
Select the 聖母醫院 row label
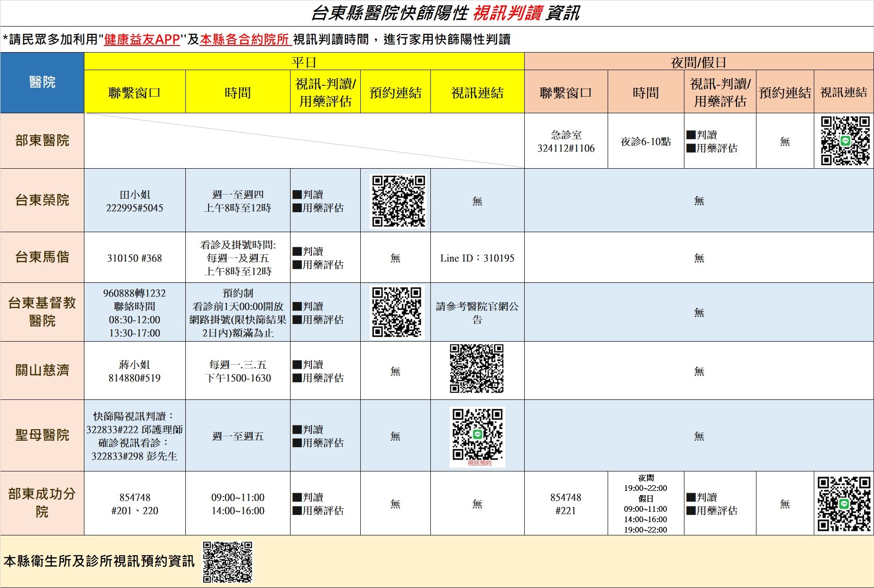click(42, 435)
